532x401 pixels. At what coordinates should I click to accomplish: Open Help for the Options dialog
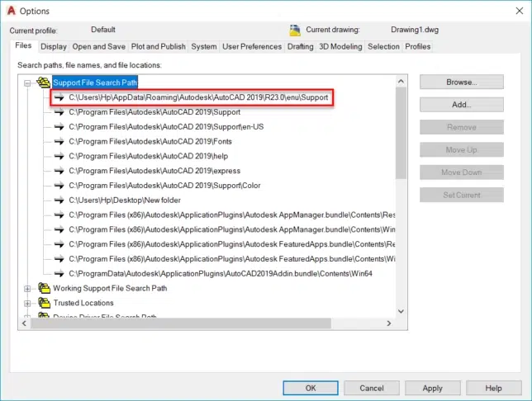pos(493,388)
